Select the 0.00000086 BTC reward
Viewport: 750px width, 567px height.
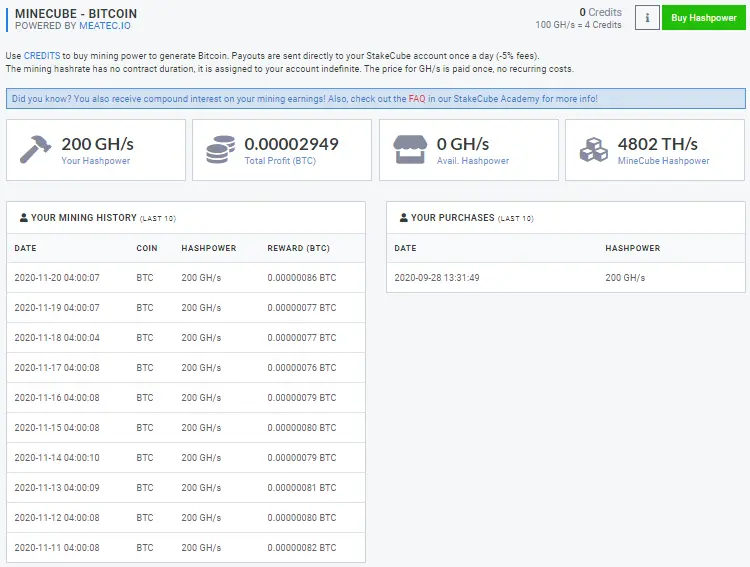click(x=302, y=278)
